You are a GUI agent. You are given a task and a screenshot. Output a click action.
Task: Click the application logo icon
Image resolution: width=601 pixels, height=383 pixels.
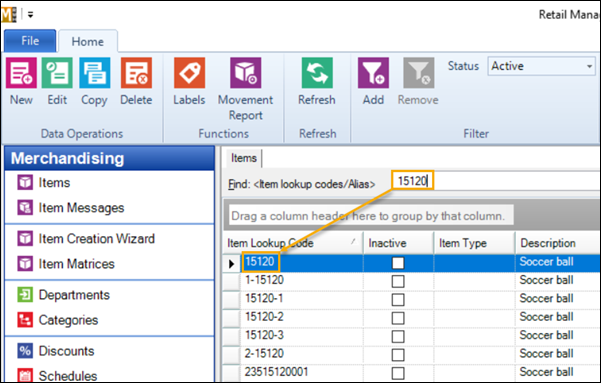pyautogui.click(x=8, y=15)
